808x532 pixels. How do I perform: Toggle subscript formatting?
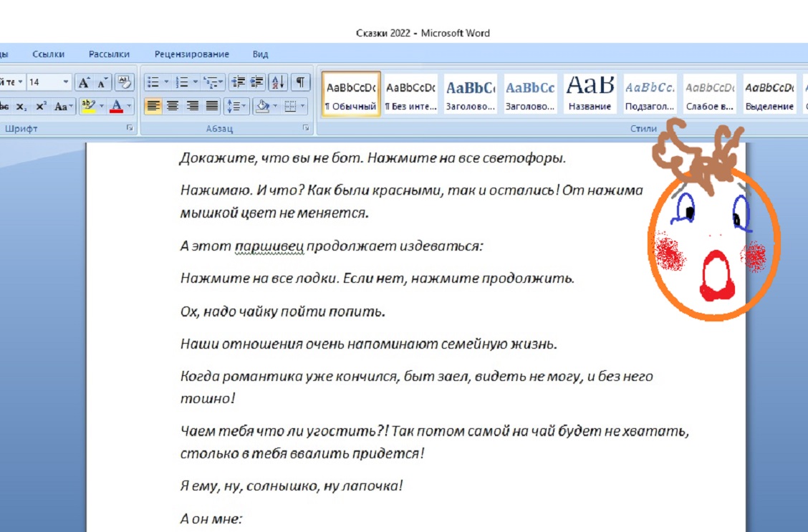coord(21,106)
